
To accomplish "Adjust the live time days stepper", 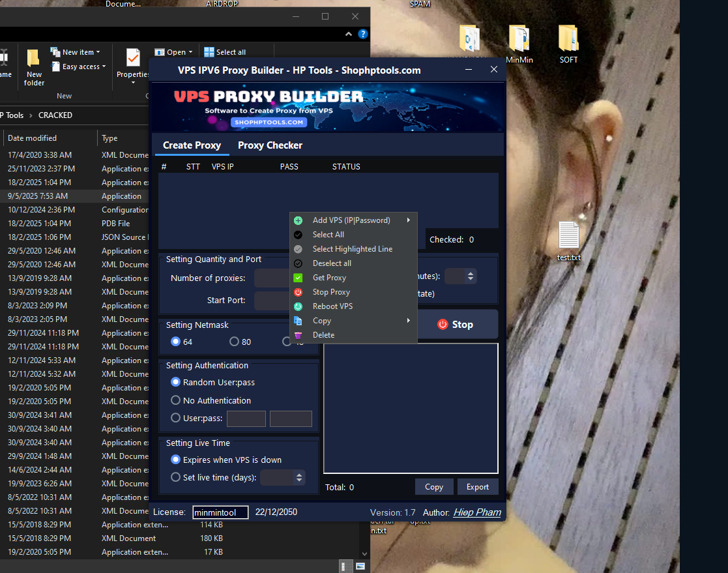I will coord(299,478).
